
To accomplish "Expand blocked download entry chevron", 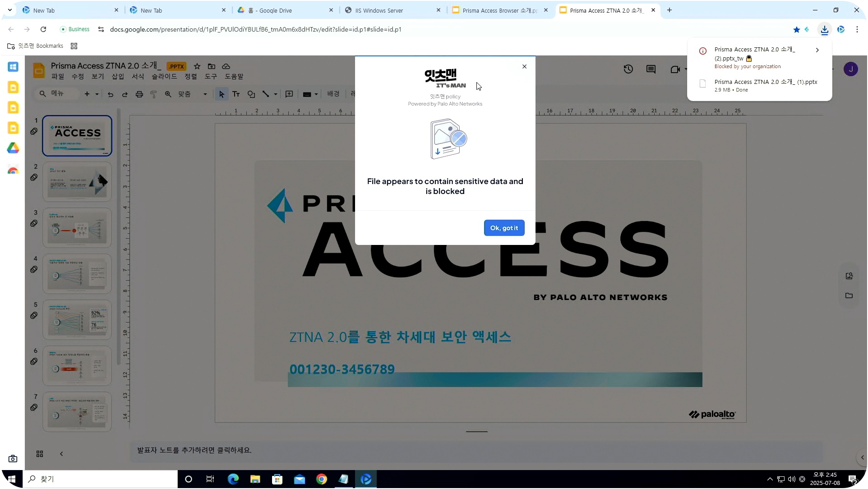I will (x=817, y=50).
